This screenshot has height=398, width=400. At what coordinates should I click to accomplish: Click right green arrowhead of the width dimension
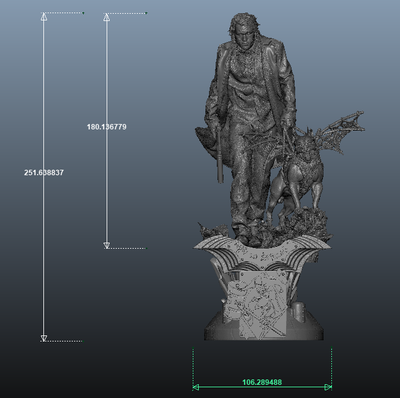tap(328, 387)
